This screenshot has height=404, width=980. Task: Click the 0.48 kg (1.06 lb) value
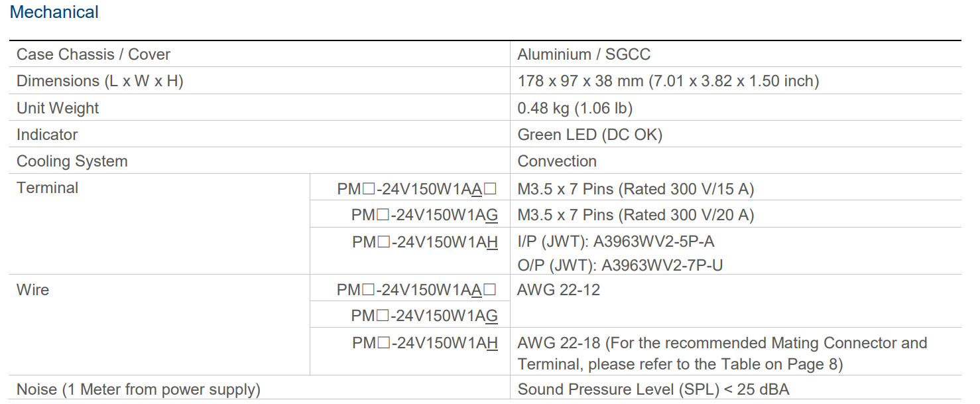tap(574, 108)
